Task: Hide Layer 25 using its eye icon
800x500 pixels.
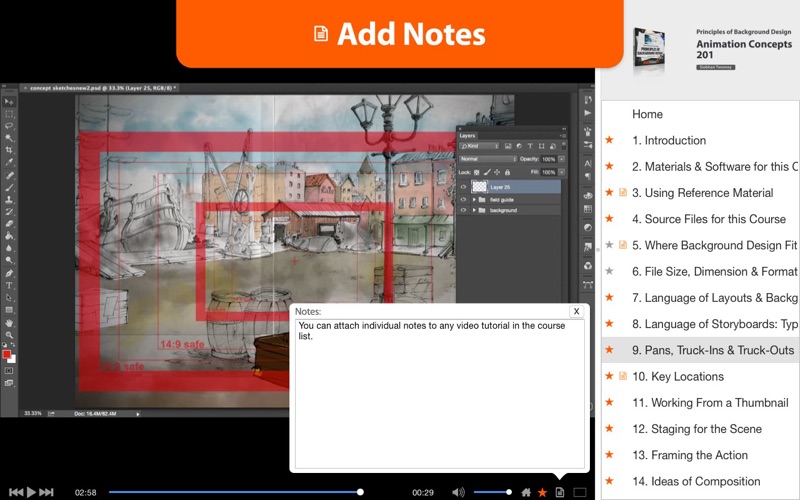Action: pyautogui.click(x=463, y=187)
